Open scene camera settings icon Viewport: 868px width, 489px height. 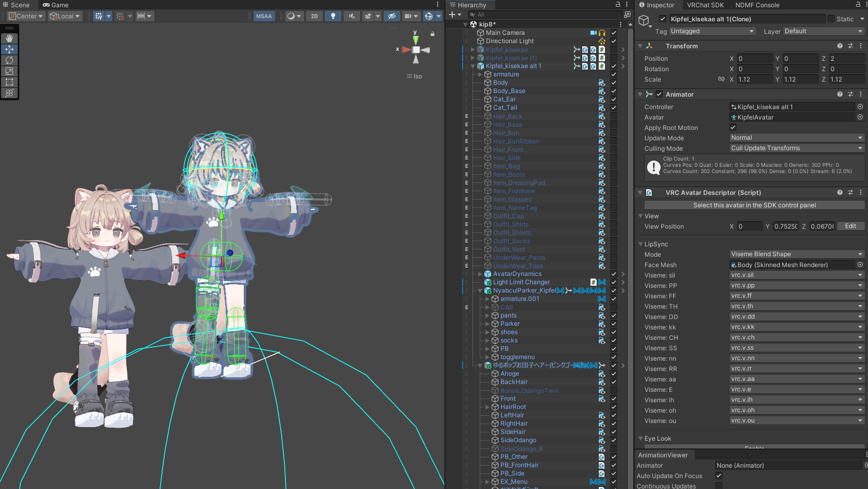point(409,16)
